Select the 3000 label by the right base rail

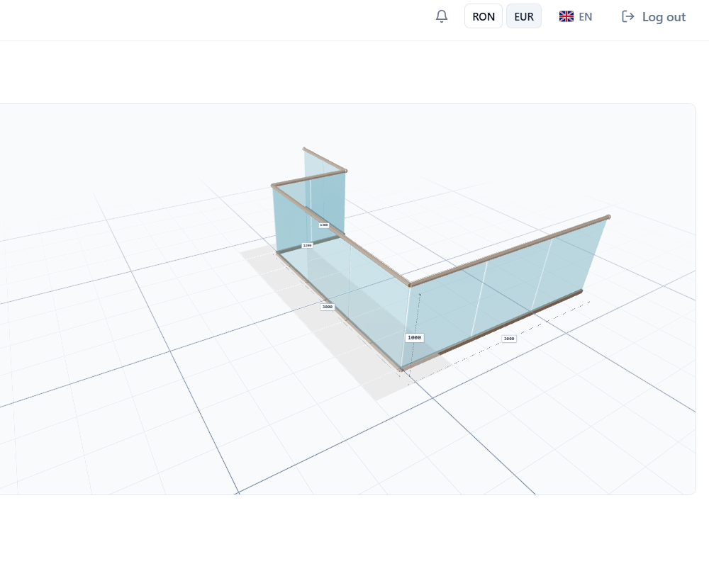point(509,339)
